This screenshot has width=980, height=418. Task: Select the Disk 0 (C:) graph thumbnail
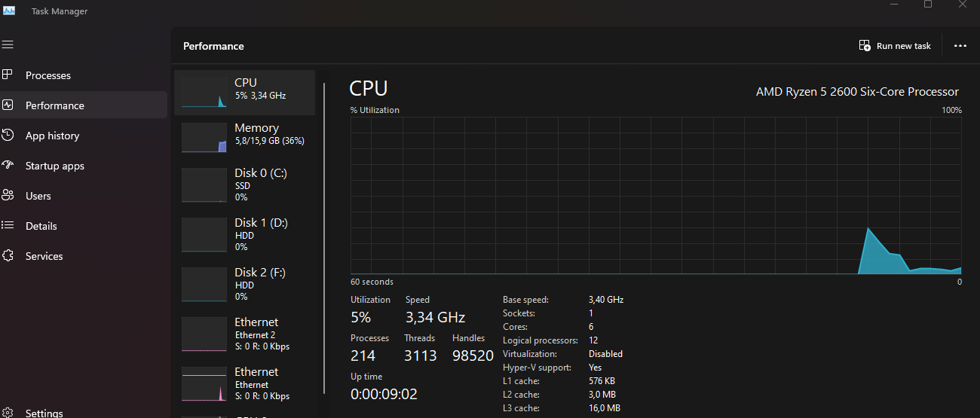pos(204,185)
